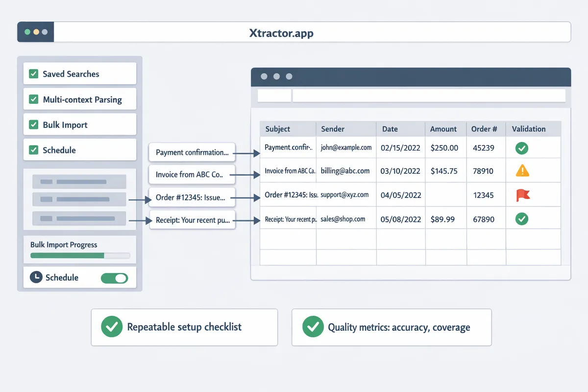This screenshot has height=392, width=588.
Task: Click the Amount column header
Action: tap(443, 129)
